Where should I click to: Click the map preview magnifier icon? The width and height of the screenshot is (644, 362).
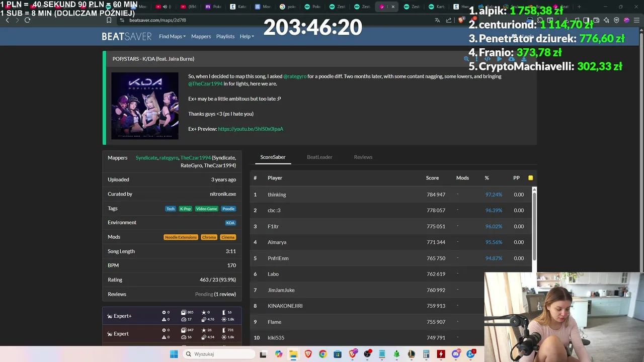pos(466,59)
